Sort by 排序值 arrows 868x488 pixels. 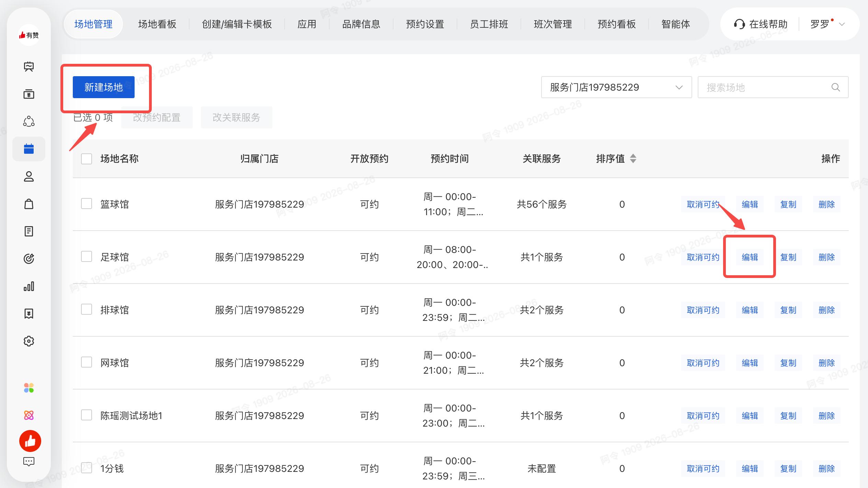633,159
